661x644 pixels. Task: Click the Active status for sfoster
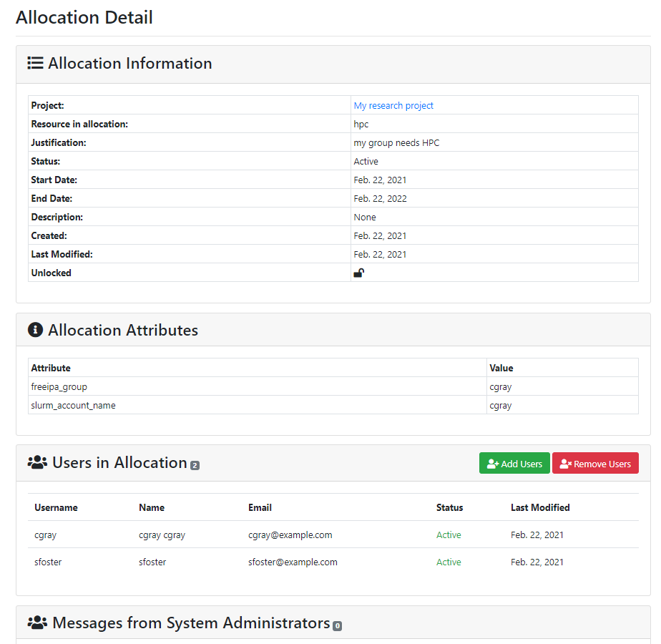[449, 562]
